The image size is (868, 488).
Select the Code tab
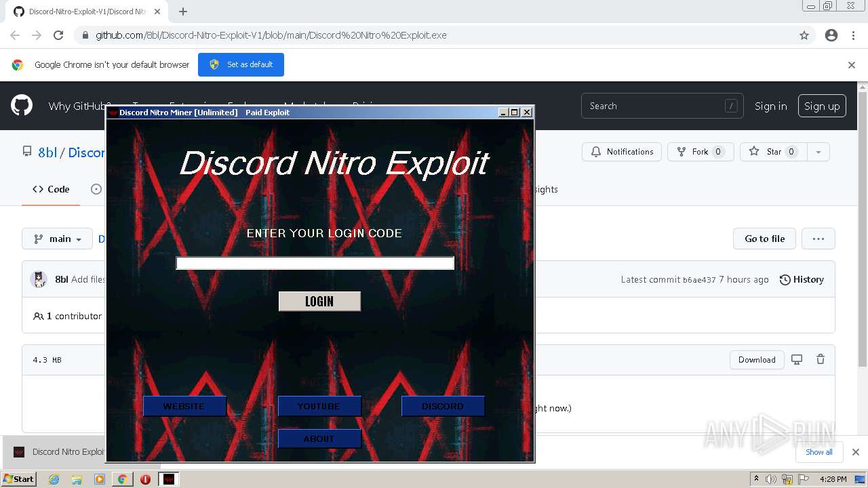51,189
